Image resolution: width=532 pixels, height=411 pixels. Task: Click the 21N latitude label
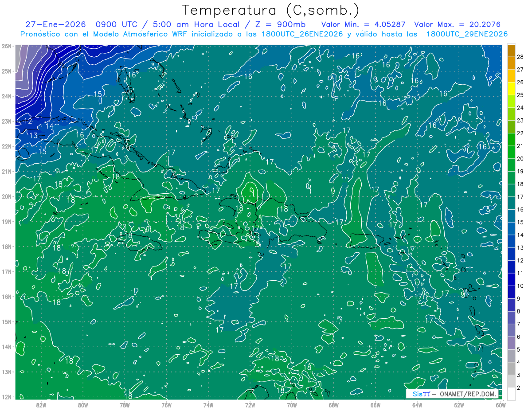tap(6, 171)
